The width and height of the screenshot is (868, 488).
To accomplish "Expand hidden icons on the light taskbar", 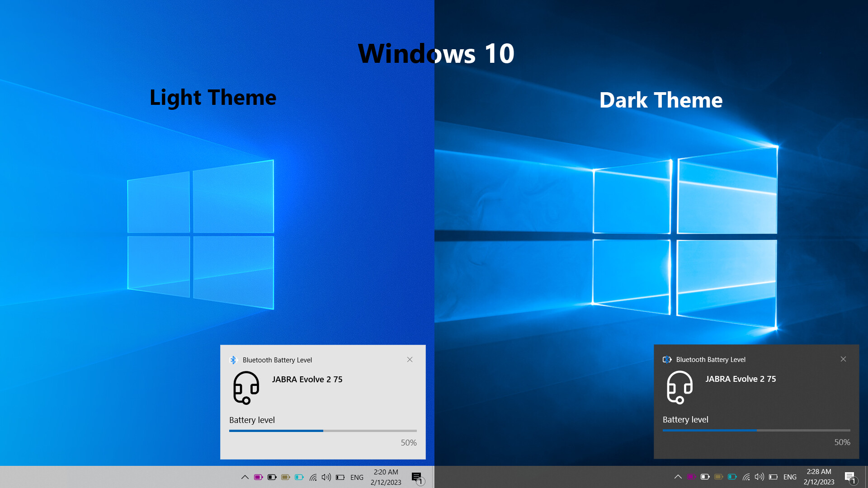I will click(245, 477).
